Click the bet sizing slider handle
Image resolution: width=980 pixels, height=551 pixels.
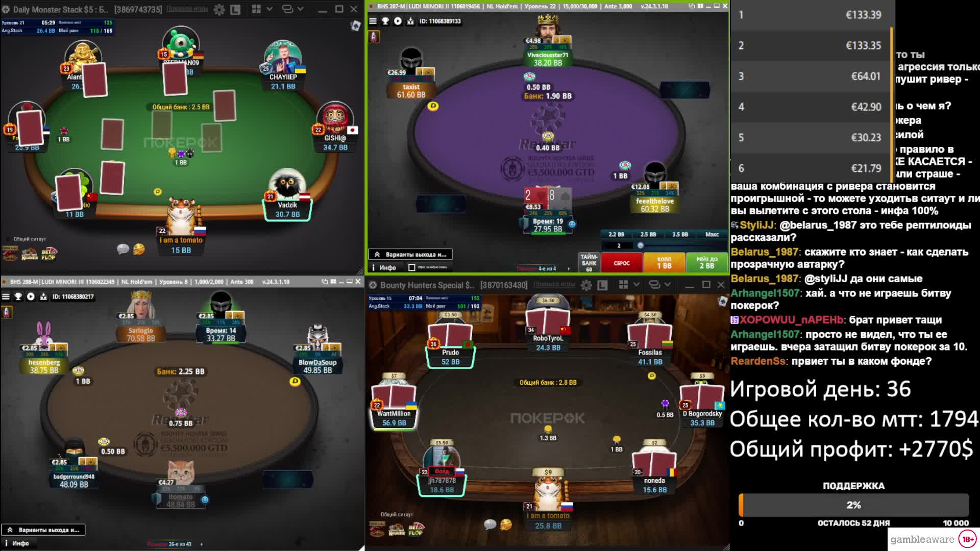[x=641, y=245]
